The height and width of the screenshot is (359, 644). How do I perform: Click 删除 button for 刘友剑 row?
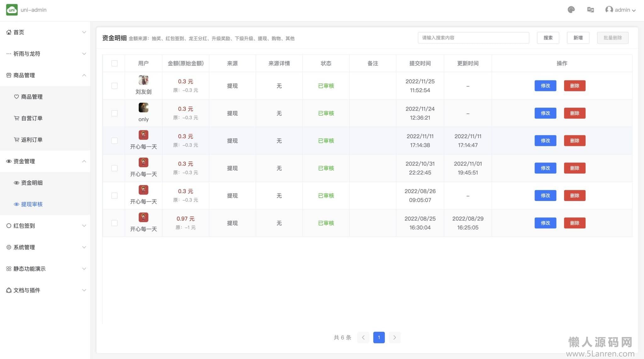pyautogui.click(x=575, y=86)
